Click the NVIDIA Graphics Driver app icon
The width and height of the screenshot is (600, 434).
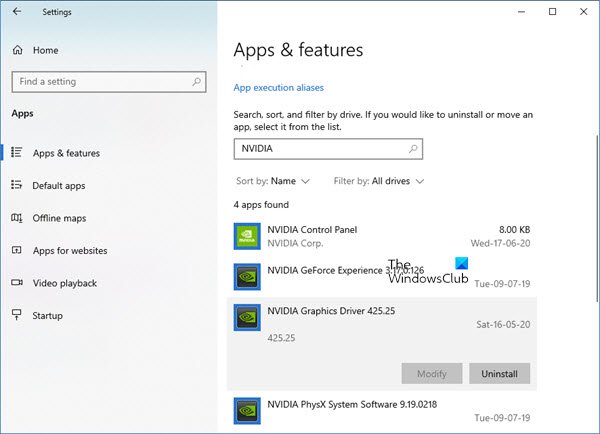247,318
